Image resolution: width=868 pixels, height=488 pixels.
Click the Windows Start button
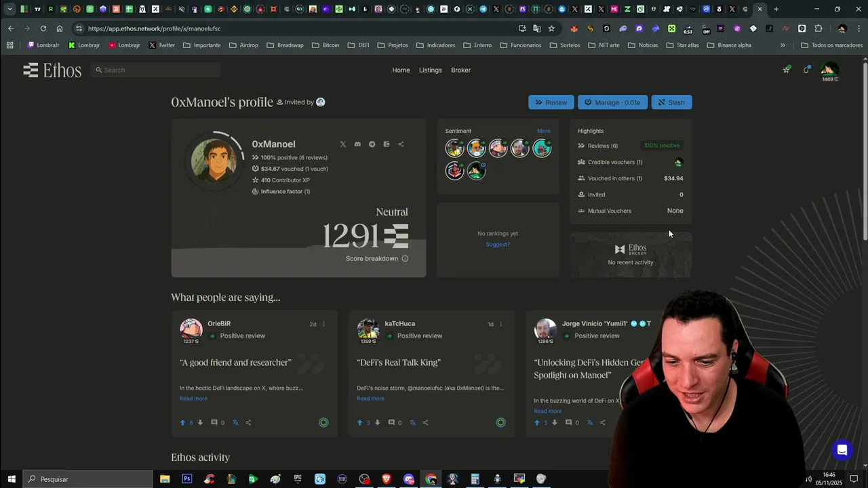point(12,479)
